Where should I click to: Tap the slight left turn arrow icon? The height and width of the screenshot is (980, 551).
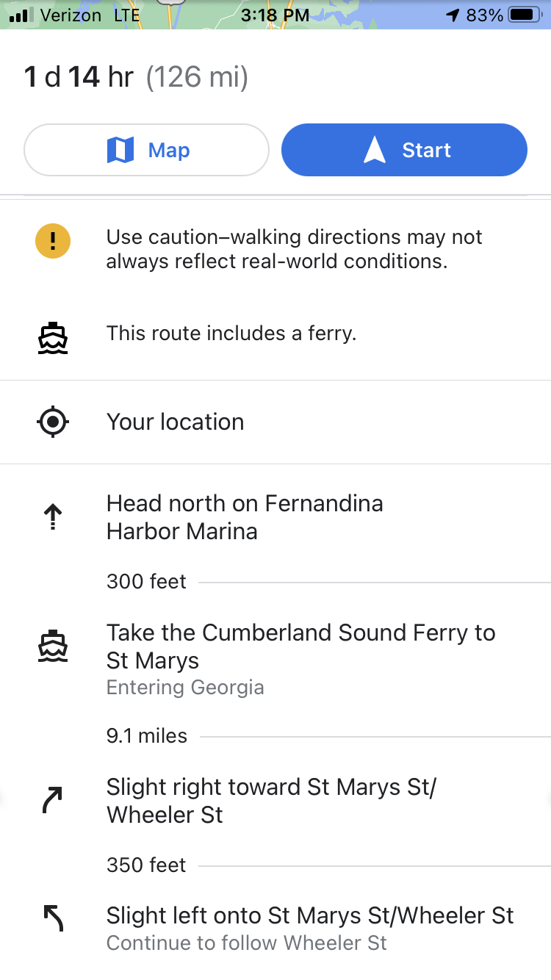53,918
